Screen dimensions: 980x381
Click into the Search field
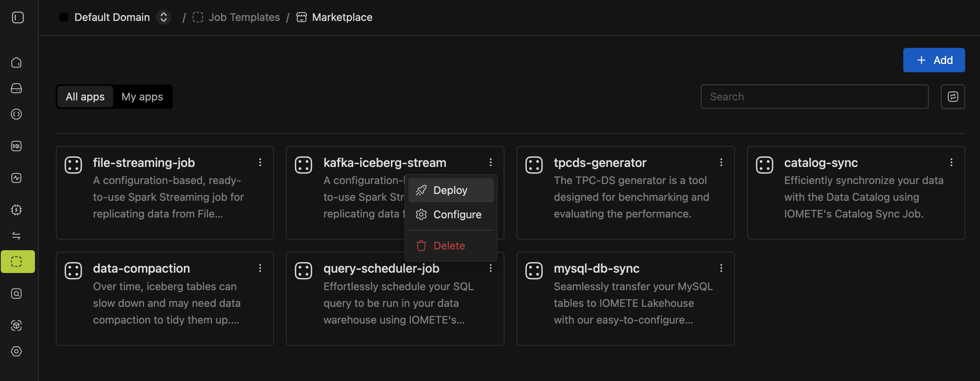point(814,97)
